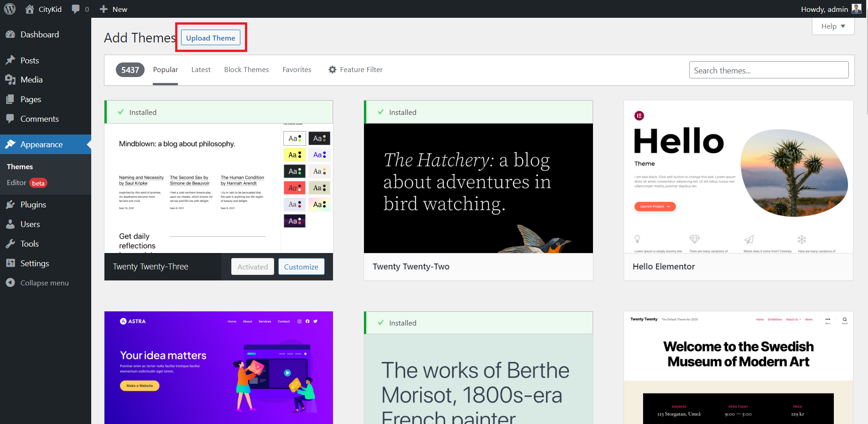This screenshot has width=868, height=424.
Task: Switch to the Latest tab
Action: 201,70
